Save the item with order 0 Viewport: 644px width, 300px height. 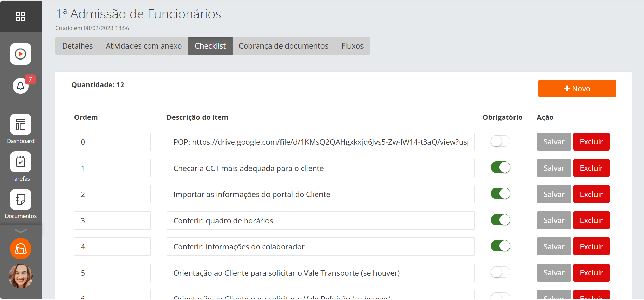coord(554,142)
